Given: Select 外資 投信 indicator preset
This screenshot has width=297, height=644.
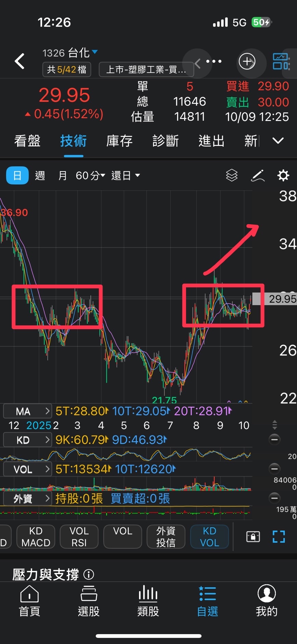Looking at the screenshot, I should coord(166,537).
